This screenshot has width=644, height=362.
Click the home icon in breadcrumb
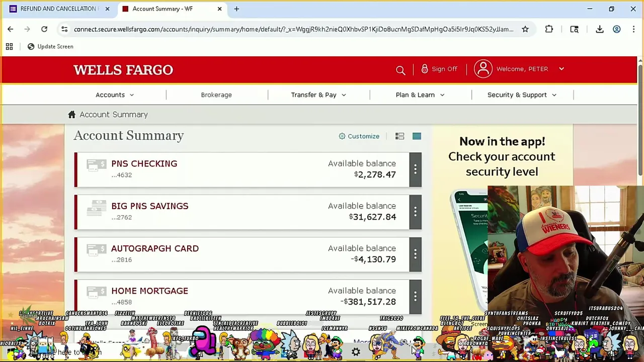[x=72, y=115]
